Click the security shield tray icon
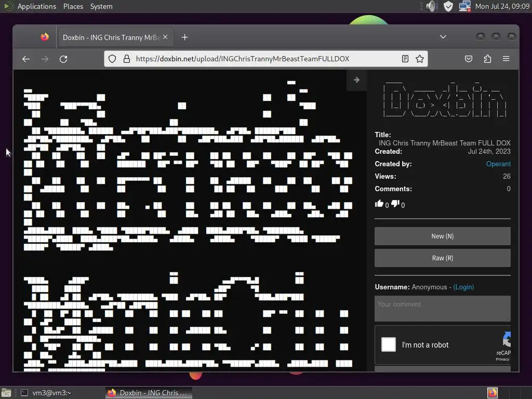 tap(448, 6)
